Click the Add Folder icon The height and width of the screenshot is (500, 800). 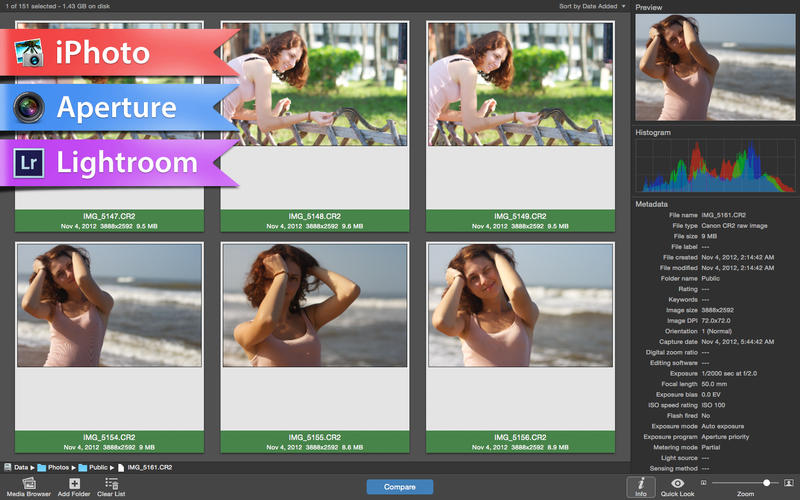click(75, 483)
